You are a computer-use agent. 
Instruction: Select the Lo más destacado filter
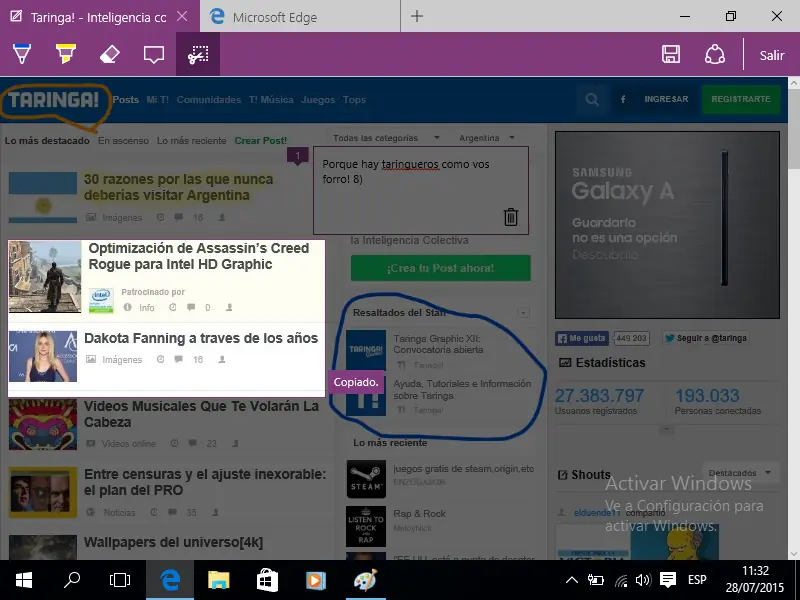(47, 140)
